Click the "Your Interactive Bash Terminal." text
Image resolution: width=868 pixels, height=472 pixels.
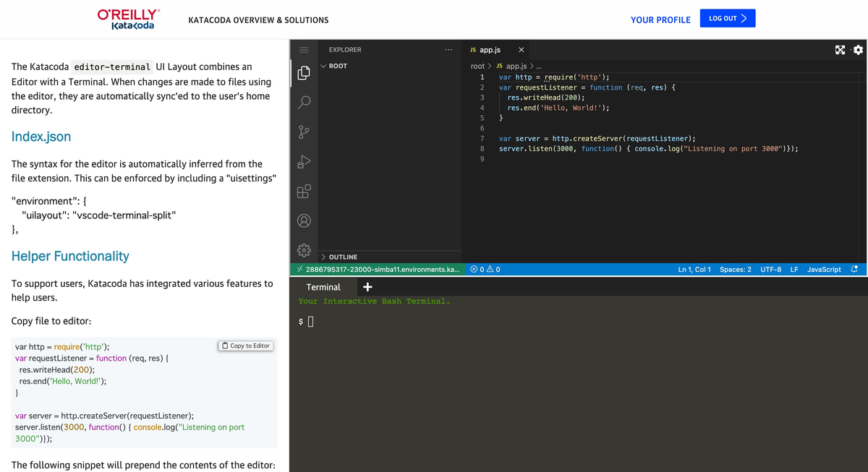(374, 301)
